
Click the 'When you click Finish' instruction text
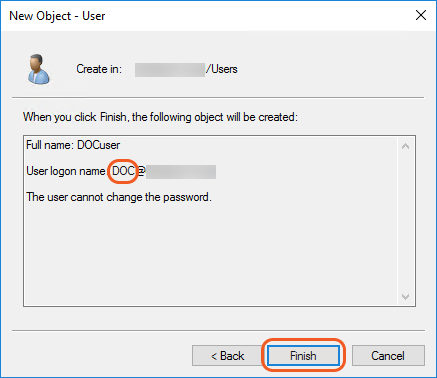click(x=160, y=117)
